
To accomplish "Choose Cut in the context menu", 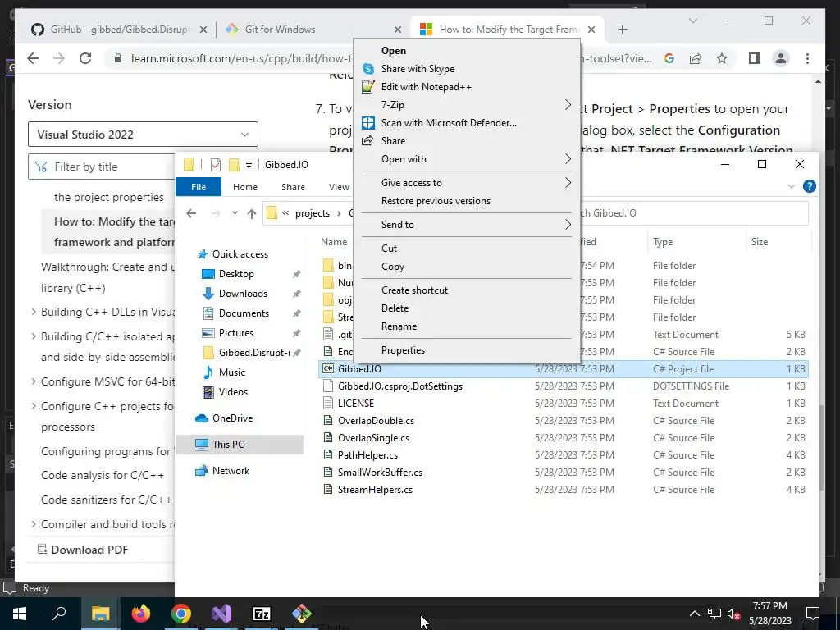I will [389, 249].
